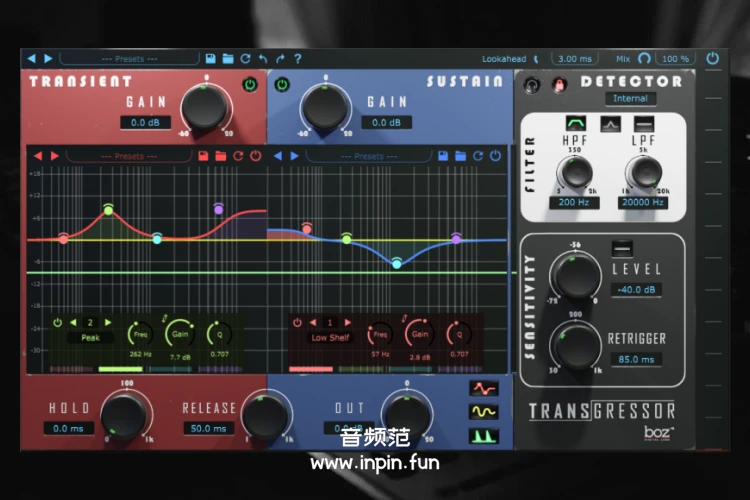Reload preset with top bar refresh icon
This screenshot has height=500, width=750.
(x=245, y=58)
